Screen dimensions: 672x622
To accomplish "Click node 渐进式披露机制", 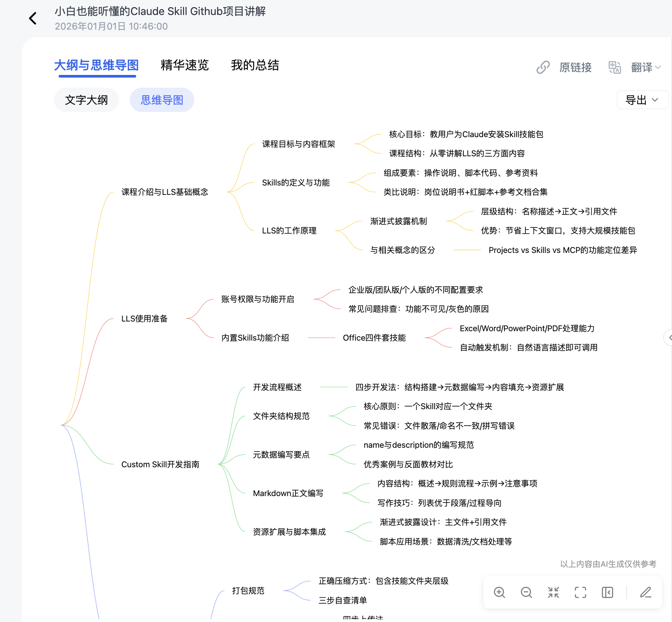I will click(x=399, y=221).
